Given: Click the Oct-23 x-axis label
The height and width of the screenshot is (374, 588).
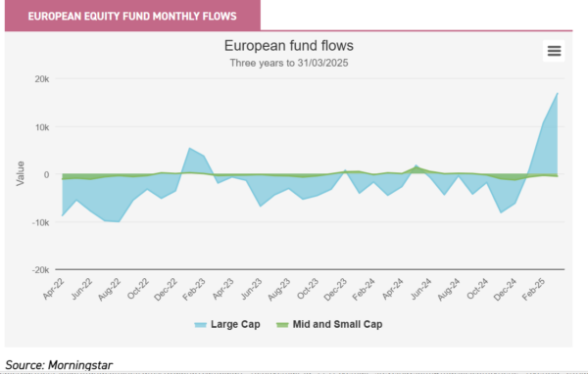Looking at the screenshot, I should tap(308, 289).
